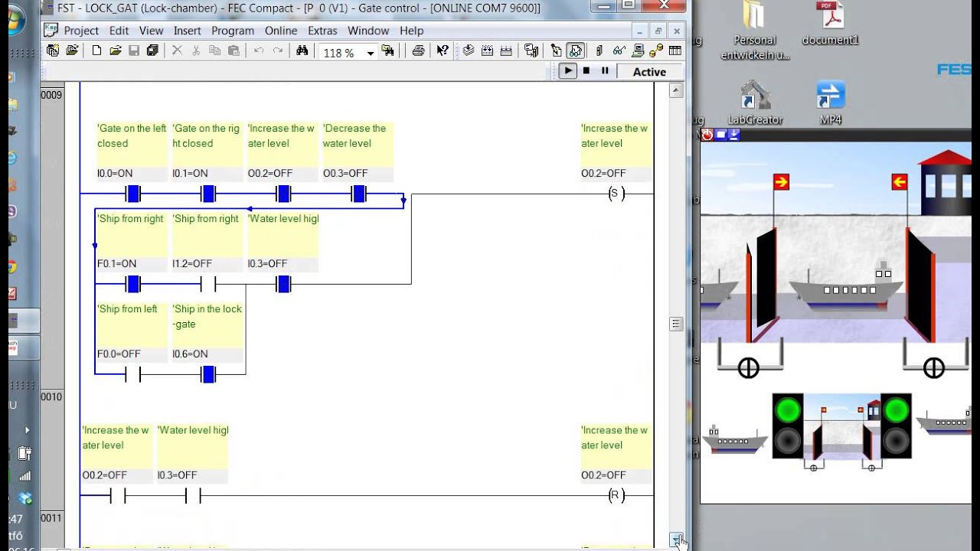The height and width of the screenshot is (551, 980).
Task: Open the Program menu
Action: coord(233,31)
